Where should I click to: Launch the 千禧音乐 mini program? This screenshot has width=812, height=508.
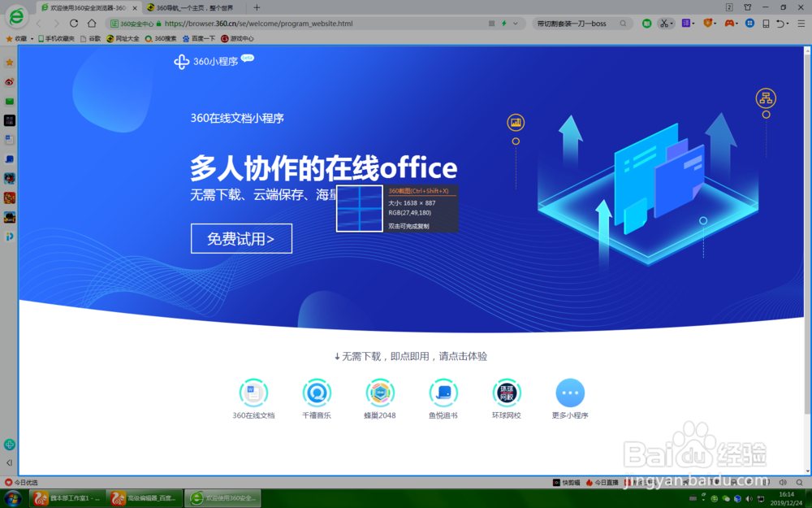317,398
